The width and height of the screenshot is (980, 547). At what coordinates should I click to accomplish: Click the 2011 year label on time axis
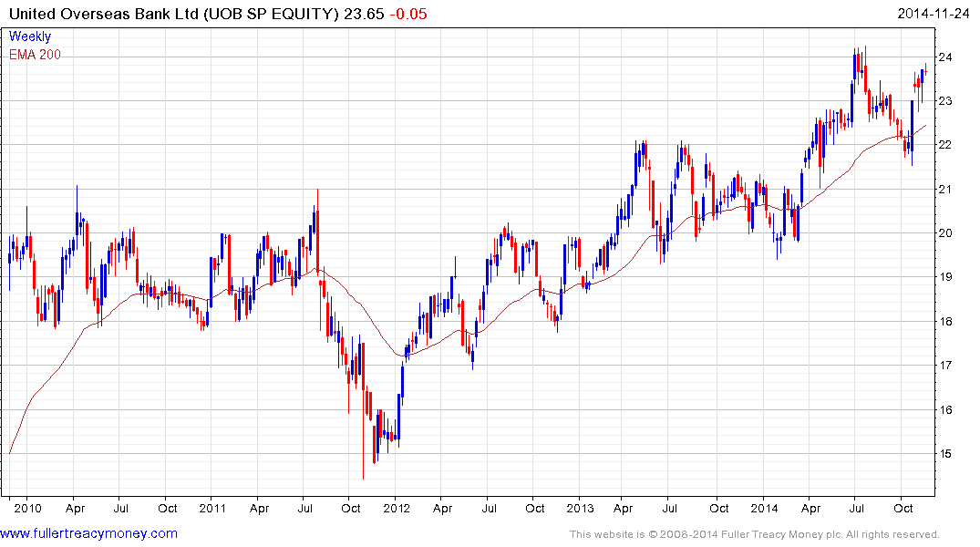[x=212, y=508]
